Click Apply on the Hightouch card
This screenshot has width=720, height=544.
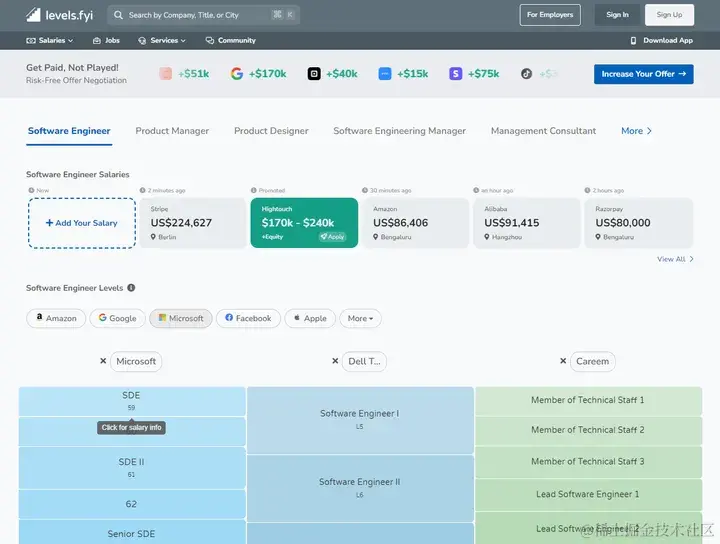point(332,237)
